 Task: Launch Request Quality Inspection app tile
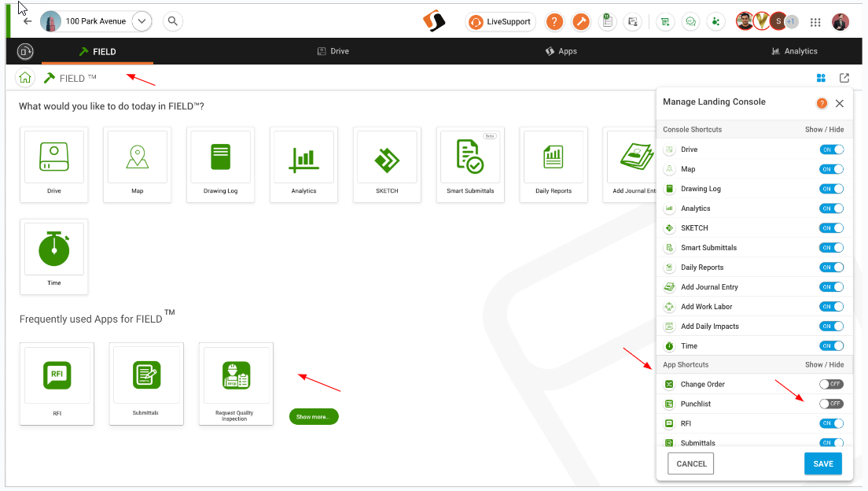coord(236,383)
